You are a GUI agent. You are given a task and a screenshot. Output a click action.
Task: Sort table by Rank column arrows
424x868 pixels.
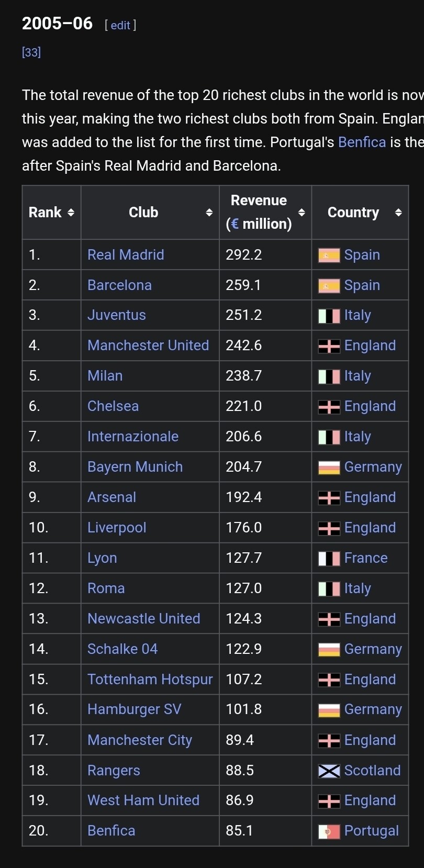click(71, 213)
